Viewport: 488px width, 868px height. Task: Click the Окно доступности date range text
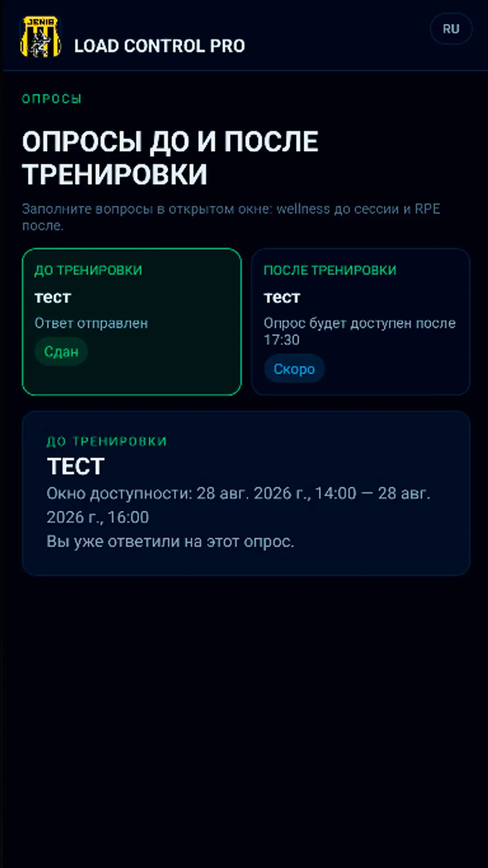(238, 505)
